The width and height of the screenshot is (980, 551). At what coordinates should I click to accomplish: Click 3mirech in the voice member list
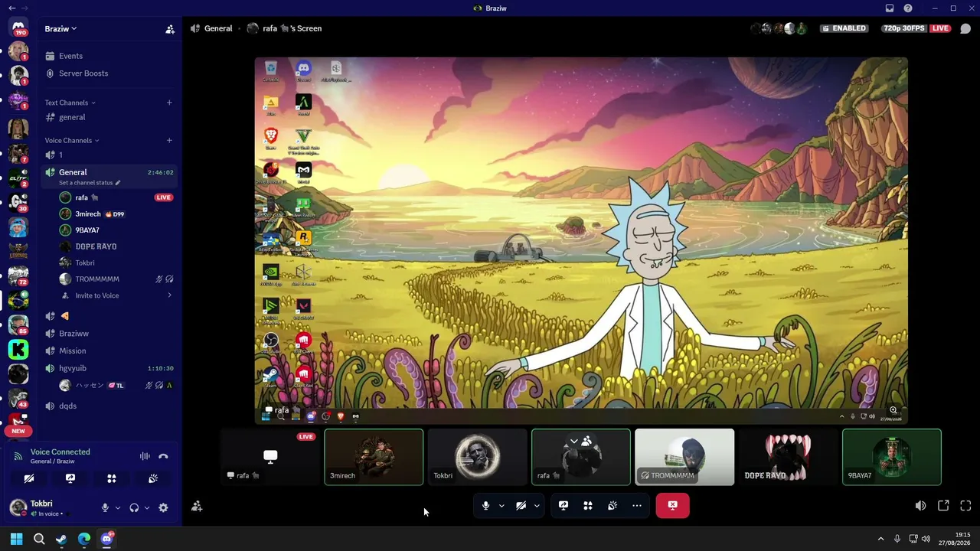coord(117,214)
